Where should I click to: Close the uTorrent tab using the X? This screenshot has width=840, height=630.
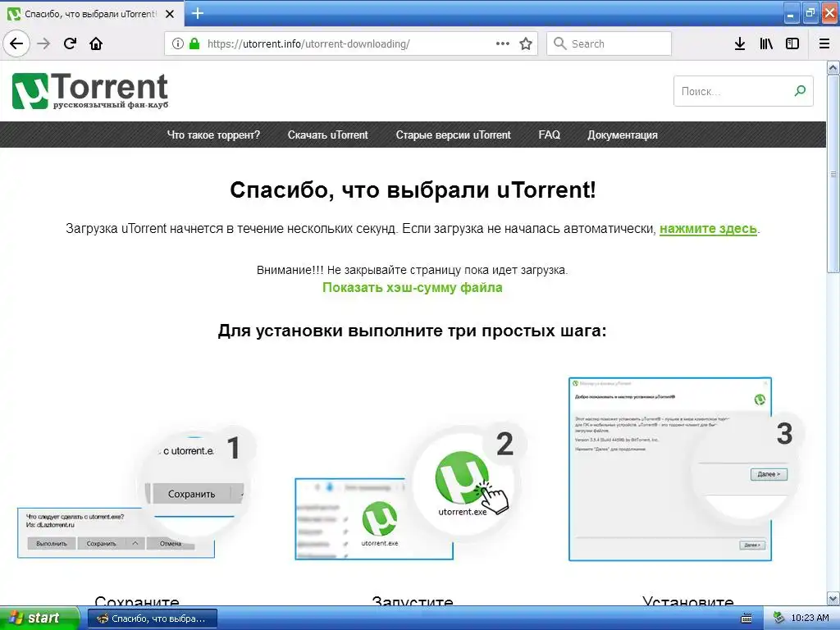point(170,14)
